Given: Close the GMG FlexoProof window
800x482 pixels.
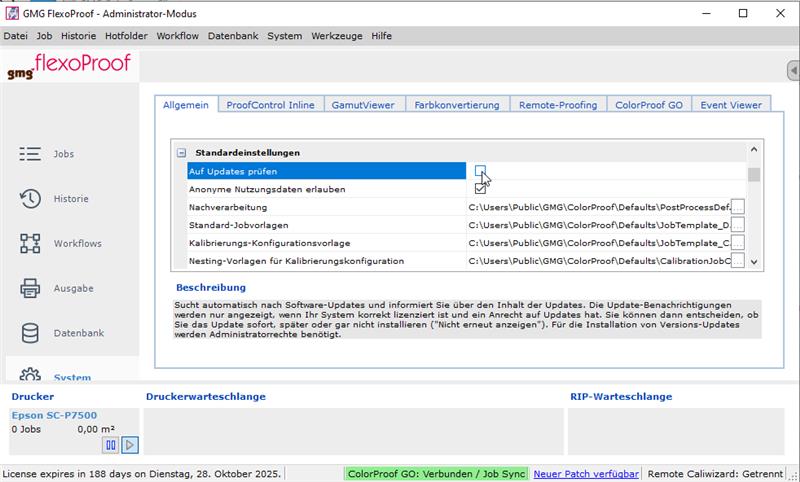Looking at the screenshot, I should coord(780,13).
